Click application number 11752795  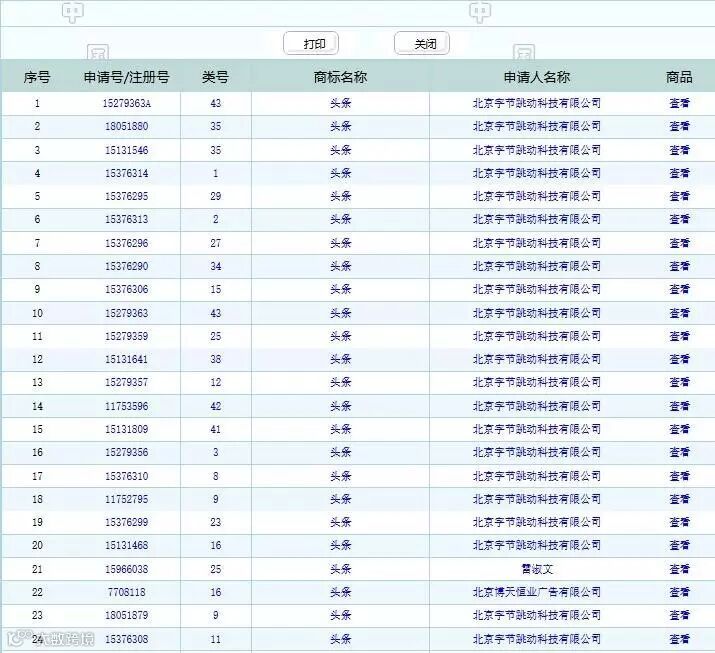[127, 499]
